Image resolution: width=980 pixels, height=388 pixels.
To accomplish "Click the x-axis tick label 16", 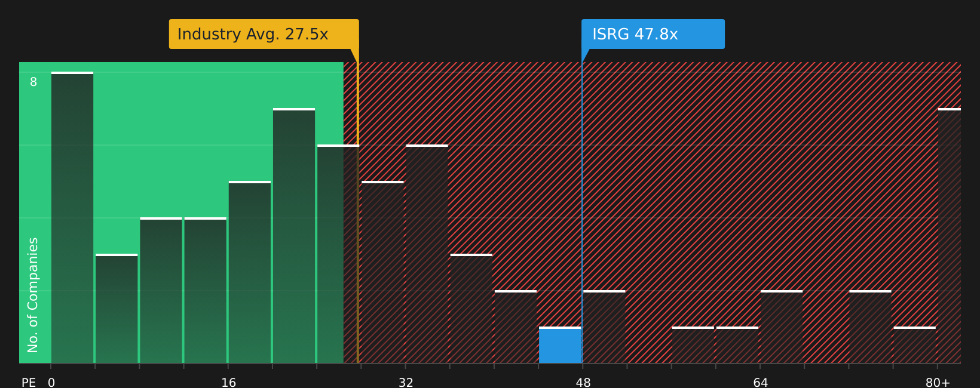I will click(229, 383).
